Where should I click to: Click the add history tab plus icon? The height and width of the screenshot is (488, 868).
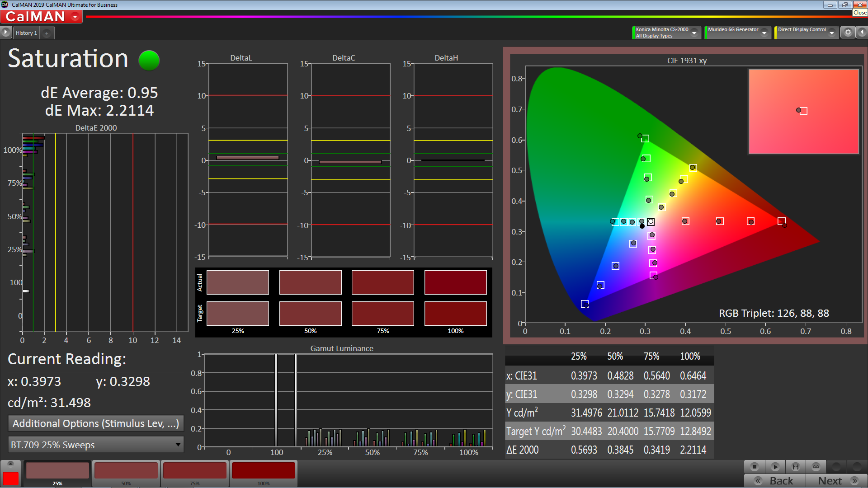coord(47,33)
